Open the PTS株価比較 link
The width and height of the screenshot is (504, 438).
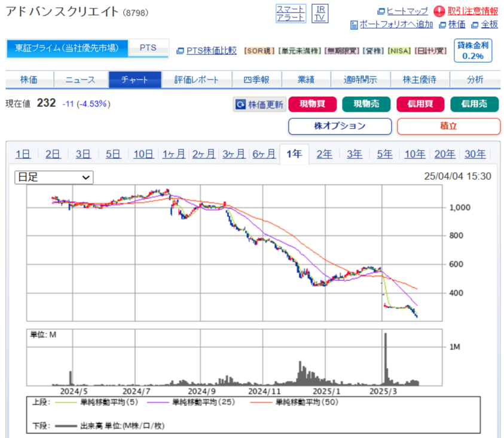click(x=212, y=51)
